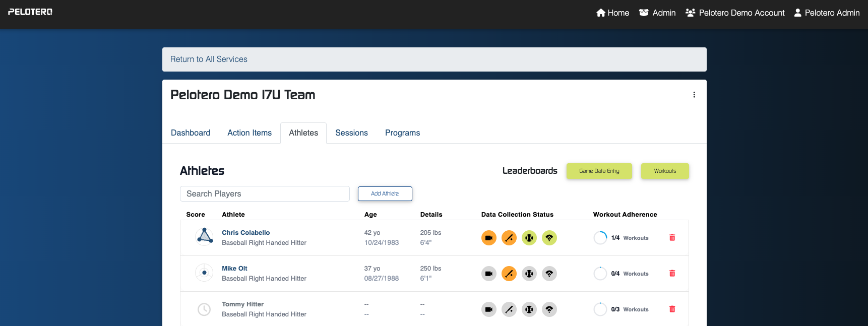The image size is (868, 326).
Task: Go to Home in top navigation
Action: [x=612, y=13]
